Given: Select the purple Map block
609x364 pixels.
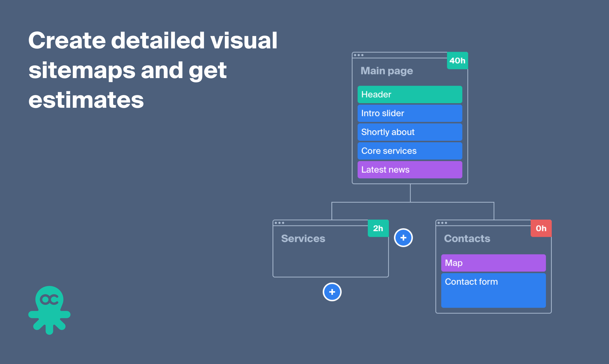Looking at the screenshot, I should coord(493,263).
